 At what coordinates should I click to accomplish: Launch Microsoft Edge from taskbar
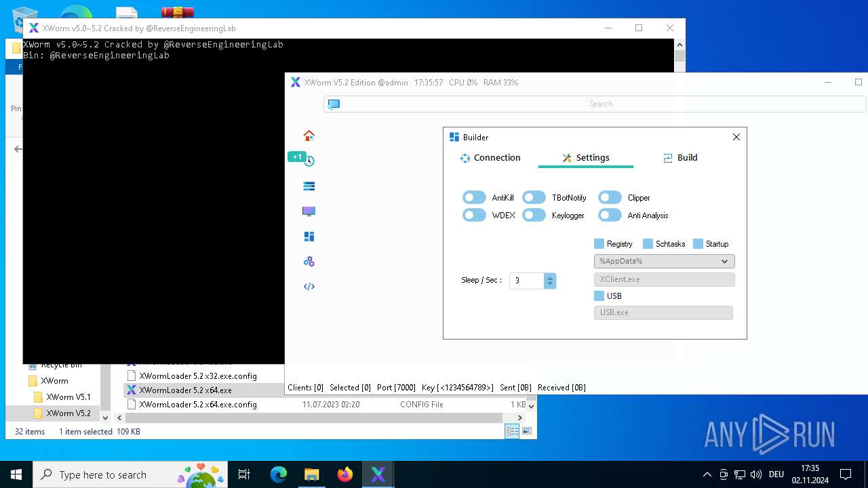point(279,474)
